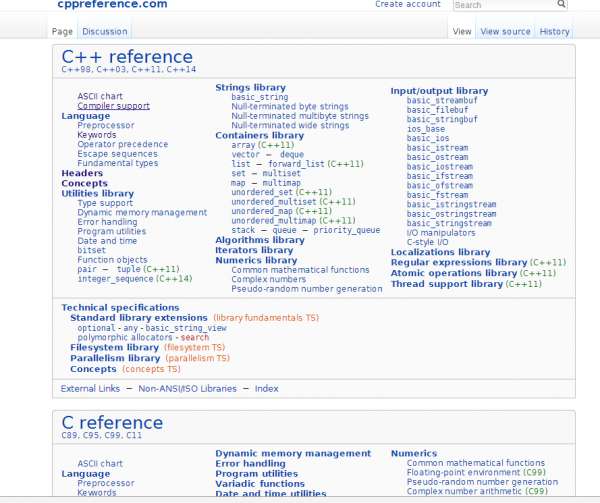Open the C++ Language section link
600x503 pixels.
point(86,116)
